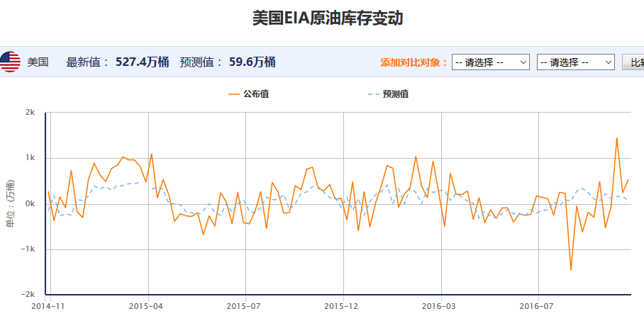Click the 59.6万桶 forecast value

(252, 62)
